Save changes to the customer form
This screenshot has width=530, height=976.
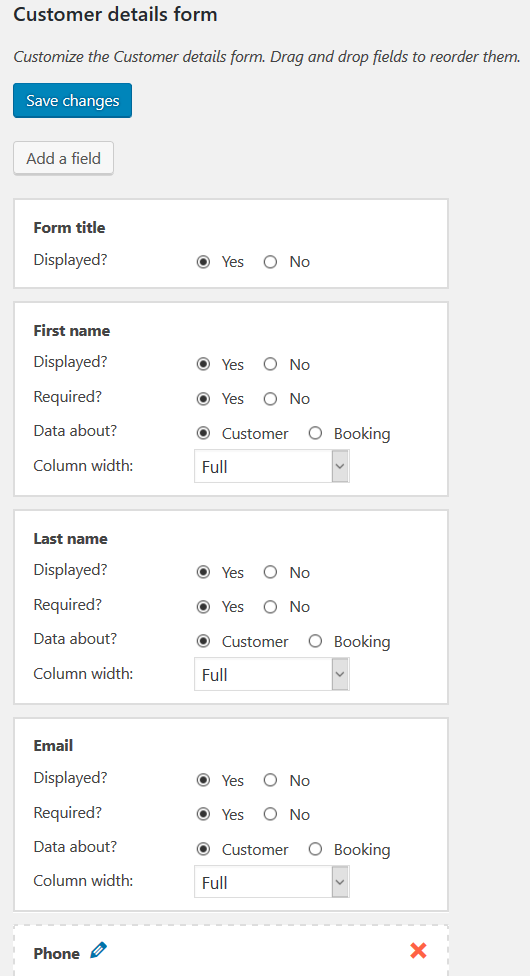pos(72,100)
